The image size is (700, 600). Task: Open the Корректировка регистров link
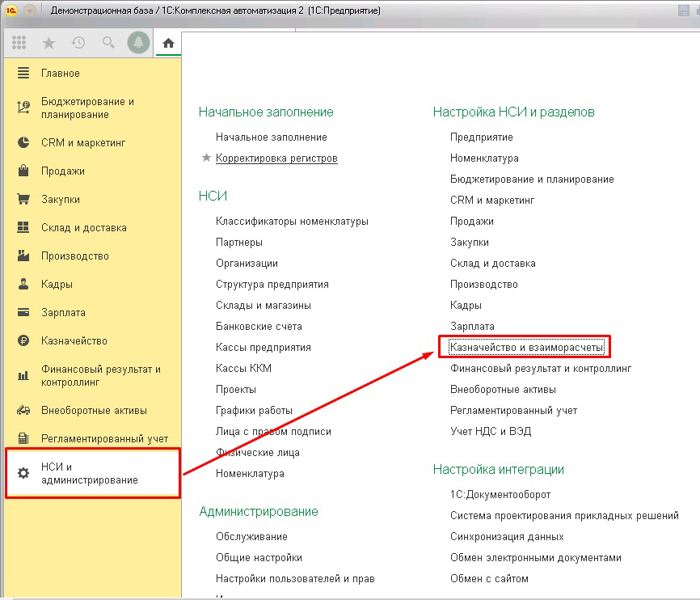[x=276, y=158]
